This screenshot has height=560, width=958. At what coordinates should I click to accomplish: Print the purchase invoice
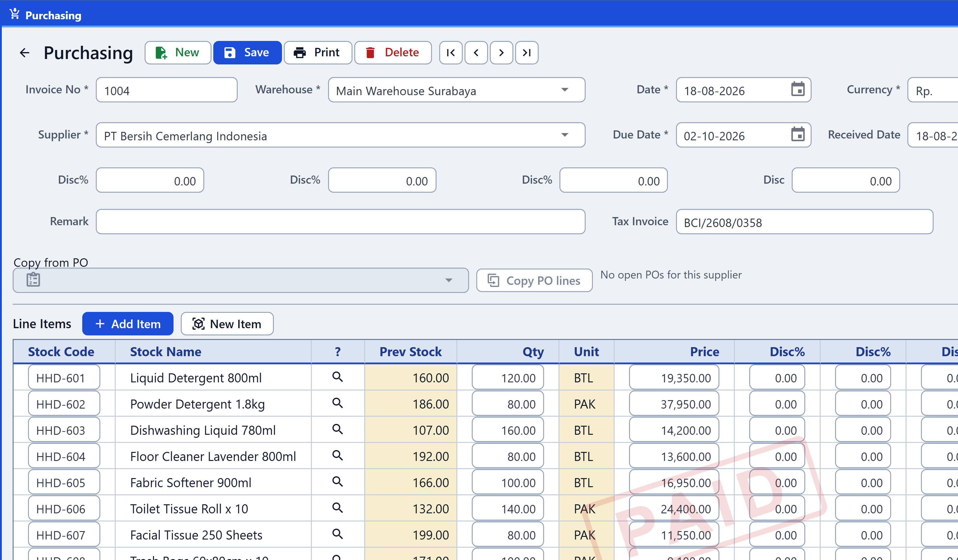(318, 52)
